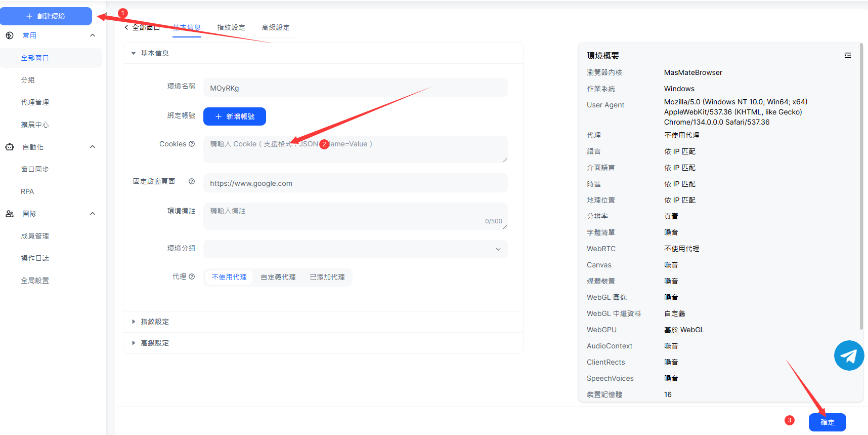Expand the 高級設定 section

pyautogui.click(x=155, y=343)
